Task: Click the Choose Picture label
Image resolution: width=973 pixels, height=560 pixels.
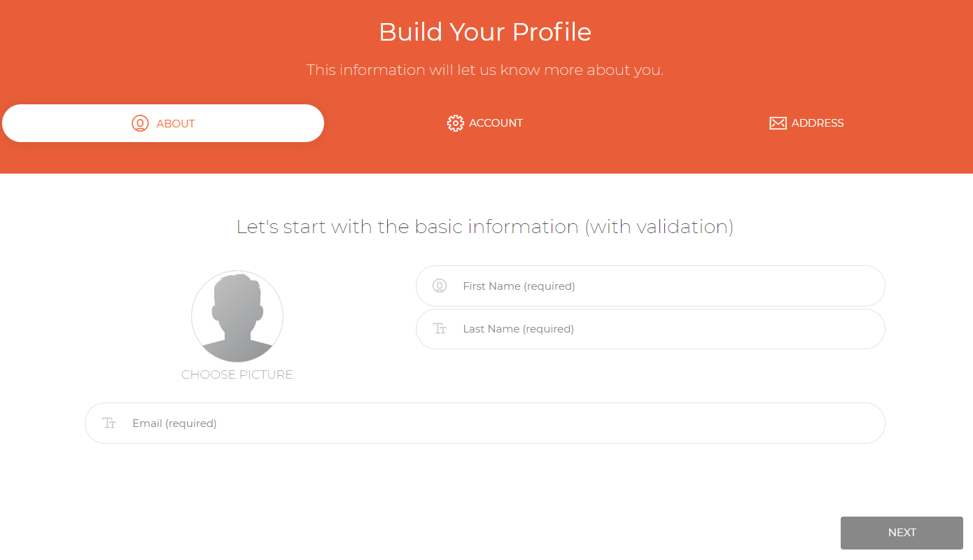Action: (x=237, y=374)
